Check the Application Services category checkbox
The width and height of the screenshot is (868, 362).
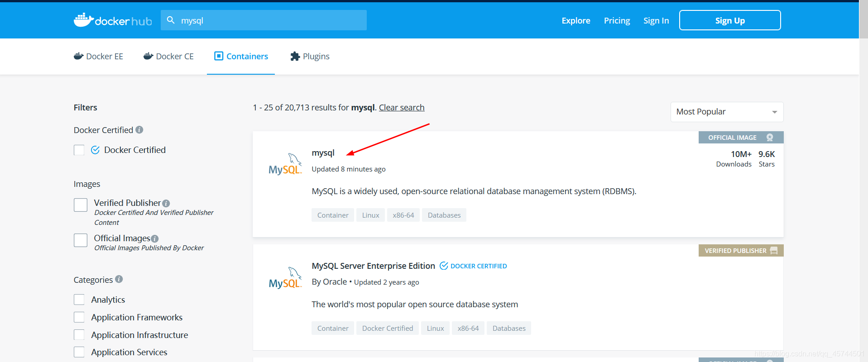pos(79,352)
